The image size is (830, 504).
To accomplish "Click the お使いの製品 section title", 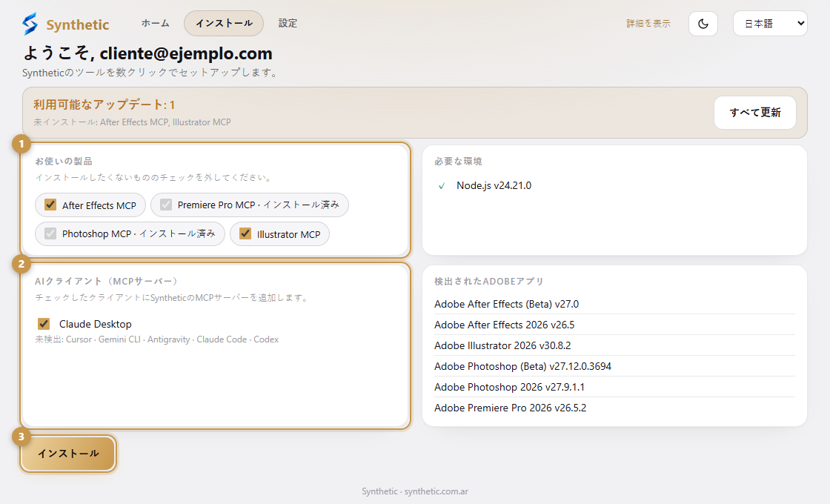I will (x=64, y=161).
